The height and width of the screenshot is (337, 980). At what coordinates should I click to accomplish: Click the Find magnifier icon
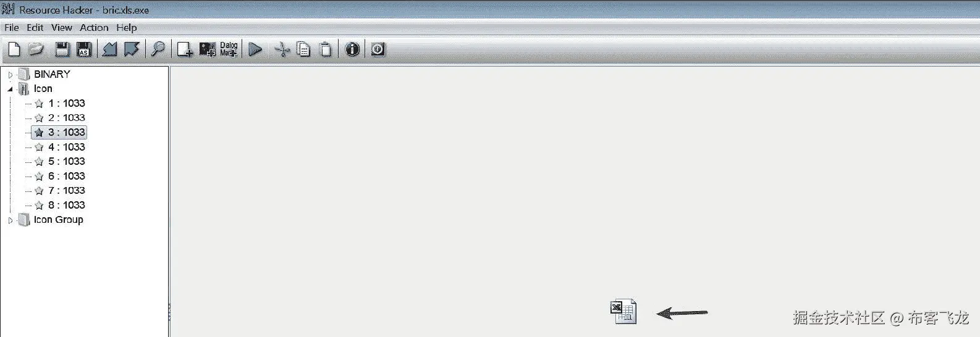click(158, 49)
